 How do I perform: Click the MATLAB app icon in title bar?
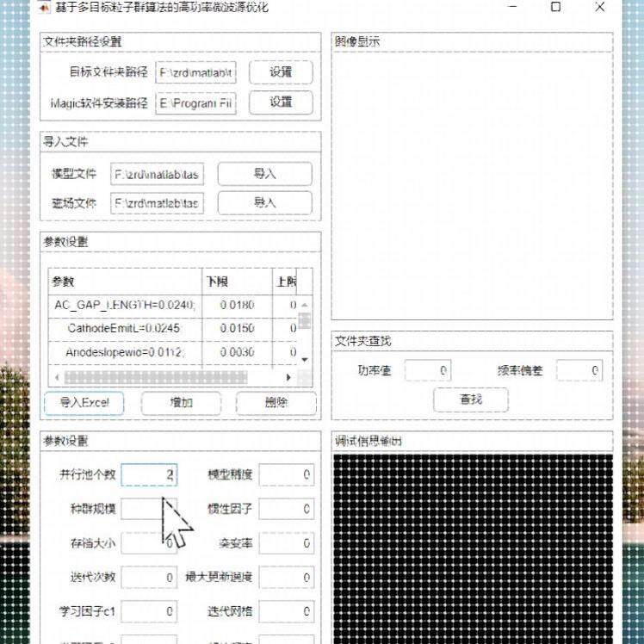[x=44, y=7]
